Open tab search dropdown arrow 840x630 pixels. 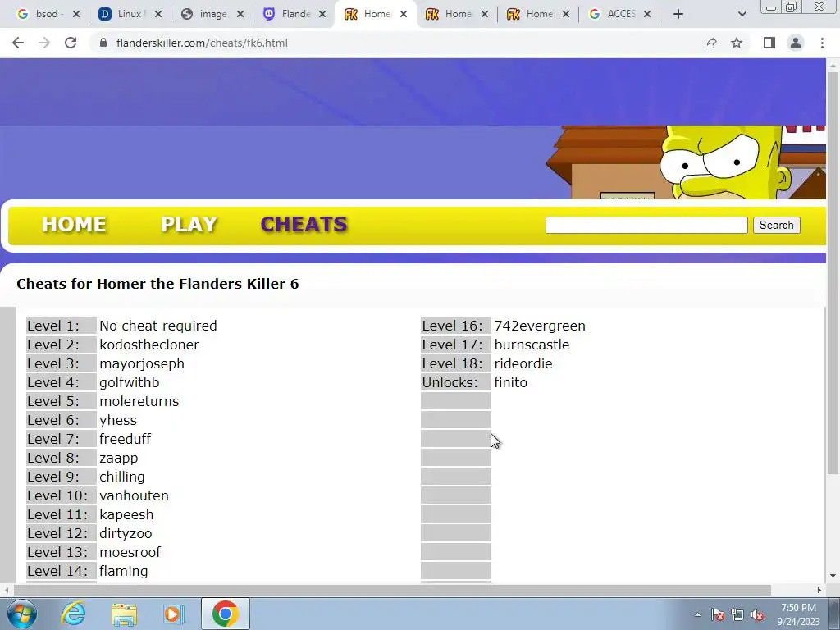pyautogui.click(x=742, y=14)
